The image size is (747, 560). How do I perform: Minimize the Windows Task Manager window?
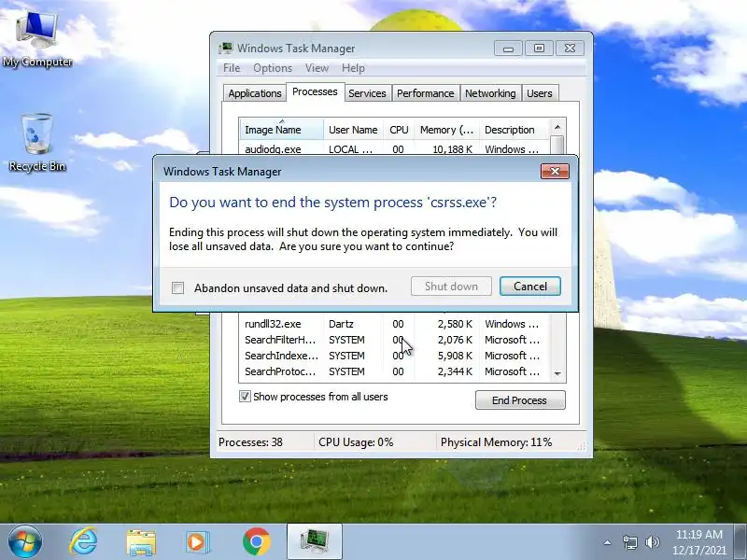tap(508, 49)
